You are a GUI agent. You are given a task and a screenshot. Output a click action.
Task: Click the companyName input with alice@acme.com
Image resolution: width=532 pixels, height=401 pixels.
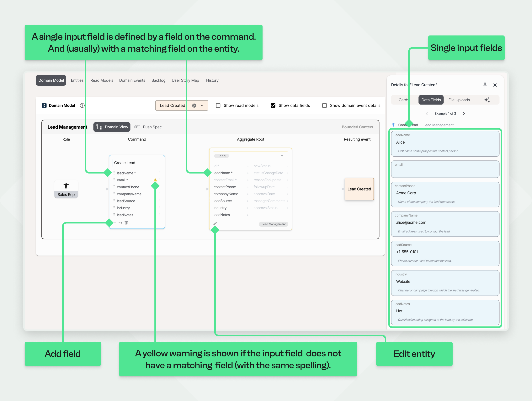445,224
